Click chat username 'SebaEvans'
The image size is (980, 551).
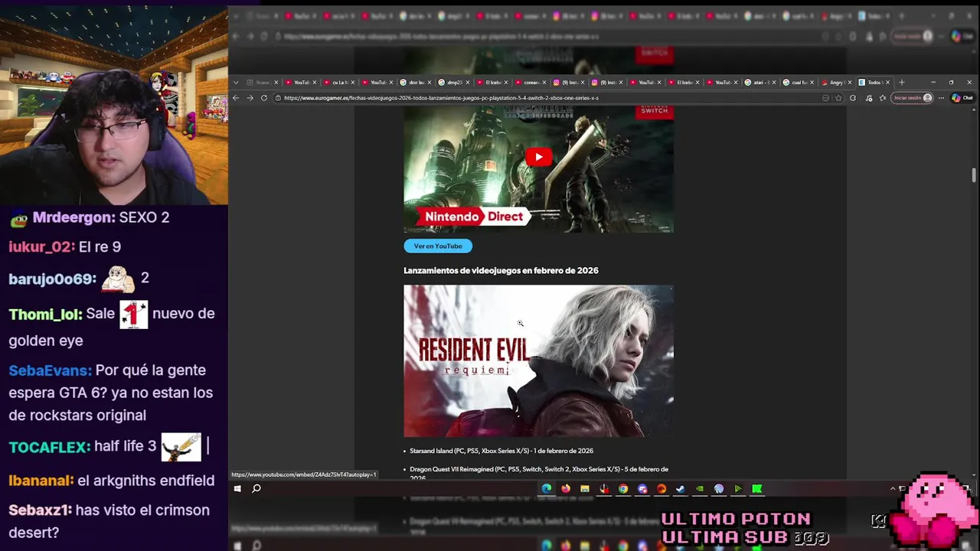pos(50,370)
